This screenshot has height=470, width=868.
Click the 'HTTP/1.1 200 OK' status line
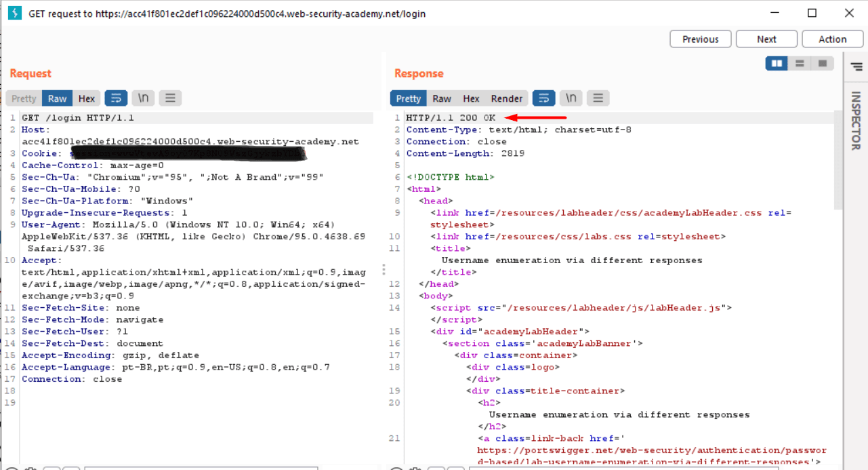451,118
